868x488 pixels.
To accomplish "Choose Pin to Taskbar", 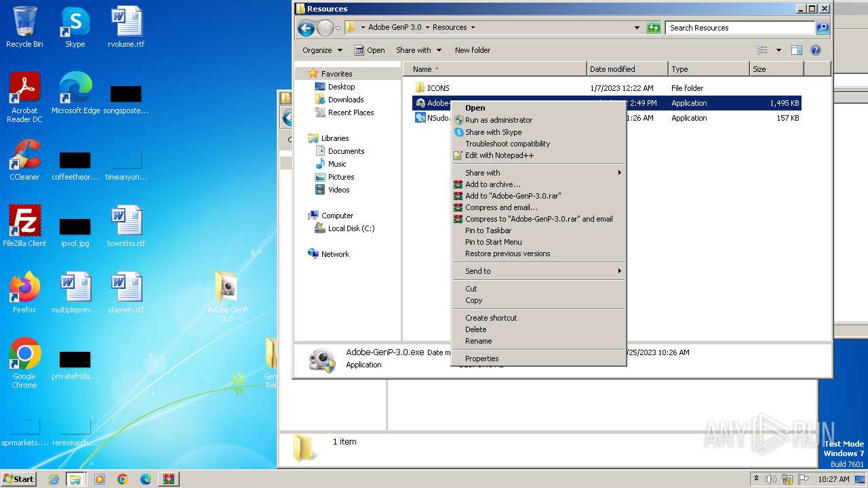I will pyautogui.click(x=538, y=230).
